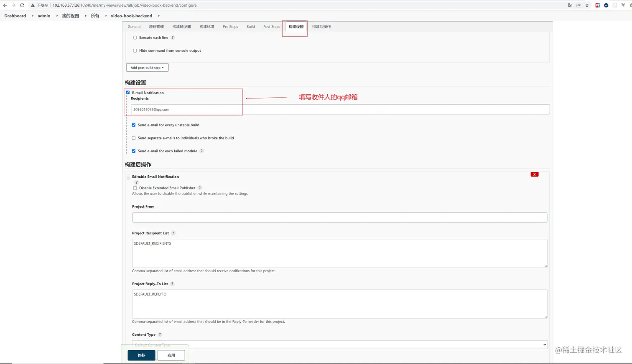The image size is (632, 364).
Task: Toggle Send e-mail for each failed module
Action: coord(134,151)
